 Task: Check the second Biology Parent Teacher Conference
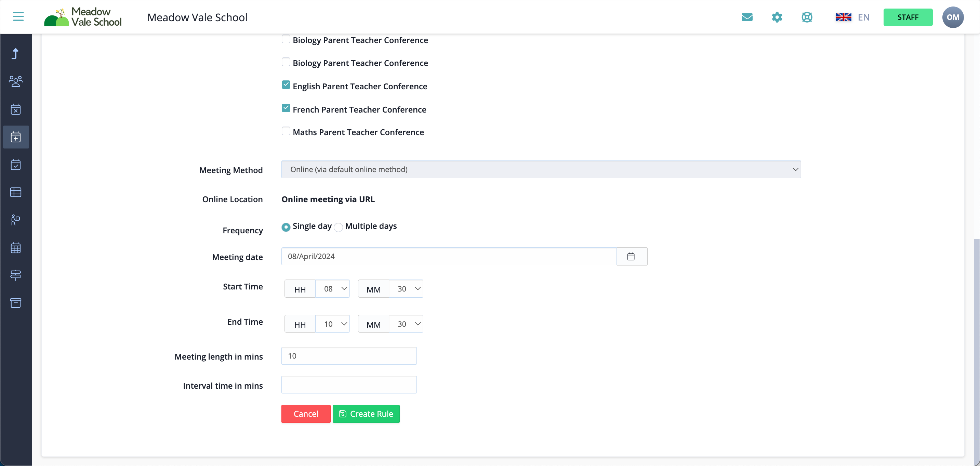tap(286, 62)
